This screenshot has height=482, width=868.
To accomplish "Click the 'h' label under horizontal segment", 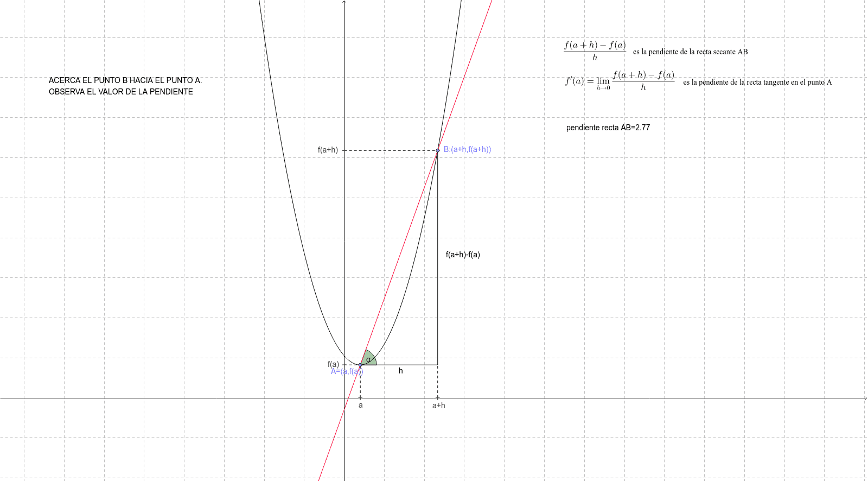I will pos(401,371).
